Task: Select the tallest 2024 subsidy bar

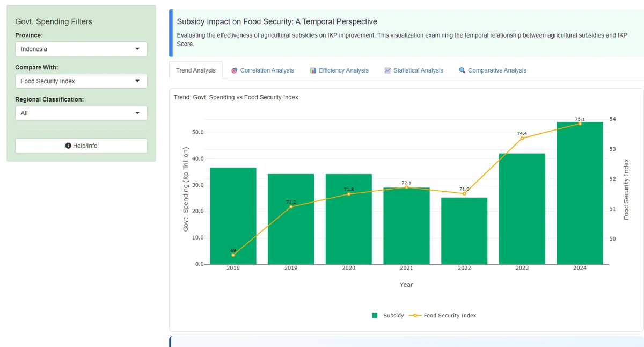Action: [580, 193]
